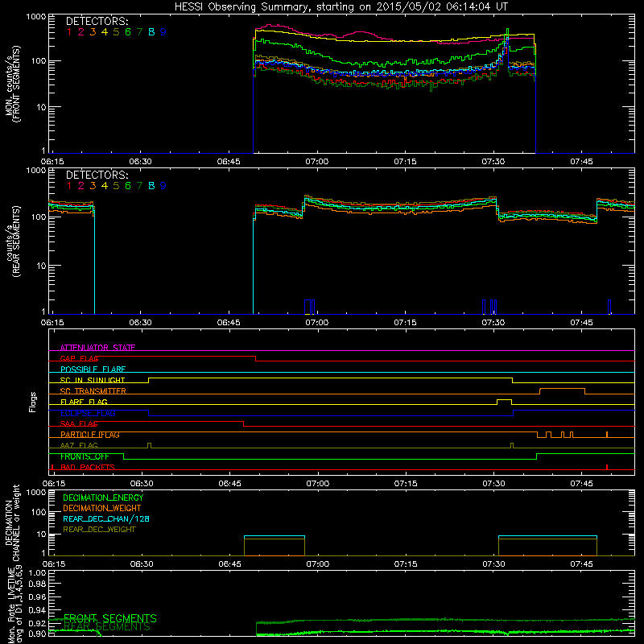Click 07:45 tick label under Flags plot
Image resolution: width=644 pixels, height=644 pixels.
click(581, 484)
